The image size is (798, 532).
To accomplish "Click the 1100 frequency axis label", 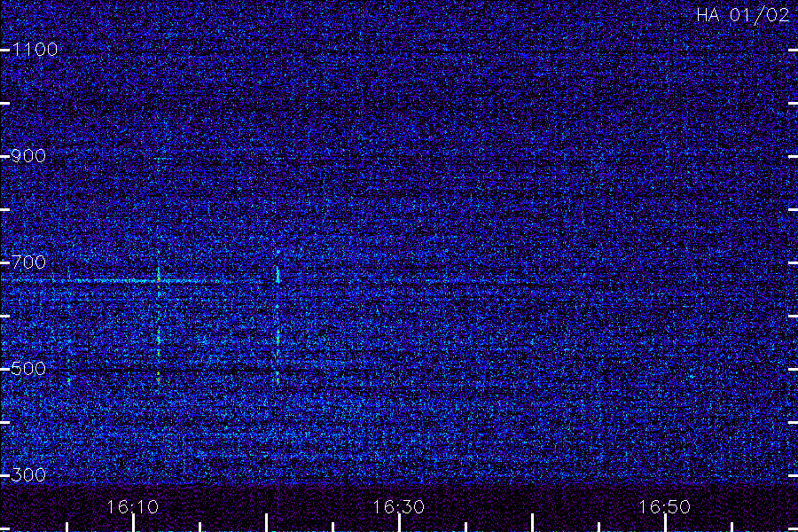I will click(35, 50).
